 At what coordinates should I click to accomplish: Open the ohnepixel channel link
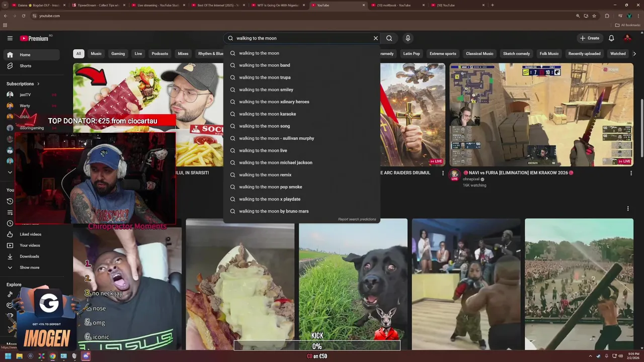coord(471,179)
